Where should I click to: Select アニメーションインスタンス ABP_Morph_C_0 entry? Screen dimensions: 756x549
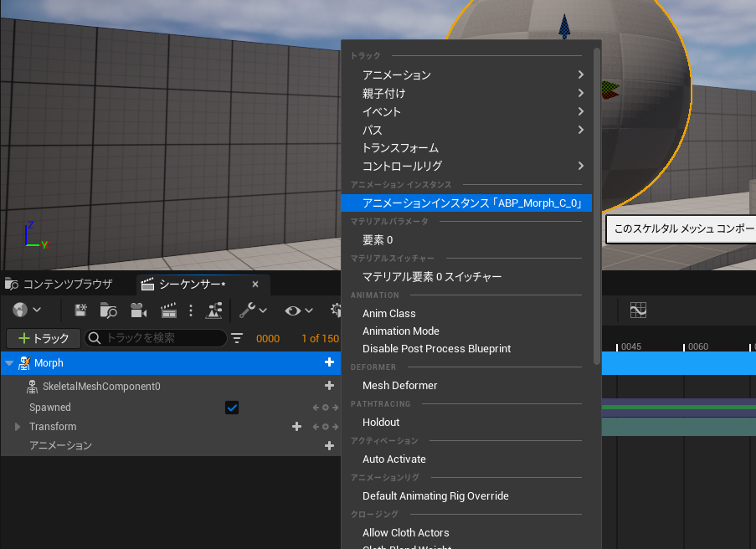click(466, 203)
